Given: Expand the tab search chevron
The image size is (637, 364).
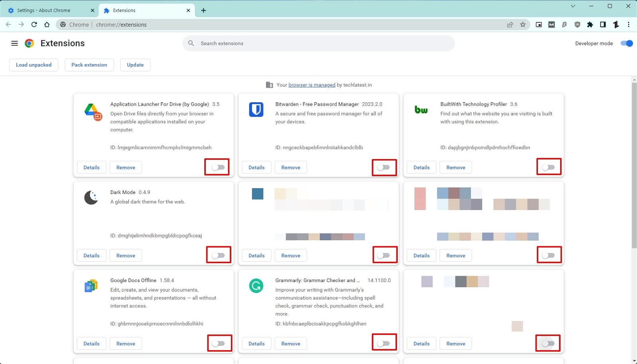Looking at the screenshot, I should coord(573,6).
